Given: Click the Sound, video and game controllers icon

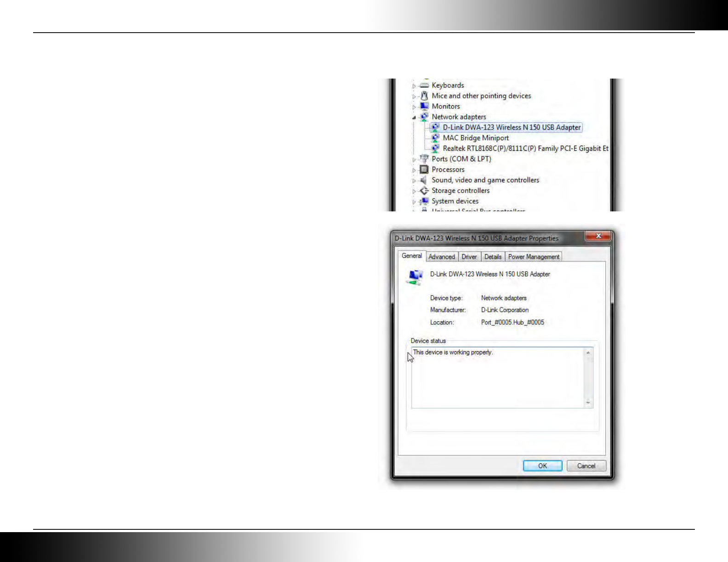Looking at the screenshot, I should tap(424, 180).
